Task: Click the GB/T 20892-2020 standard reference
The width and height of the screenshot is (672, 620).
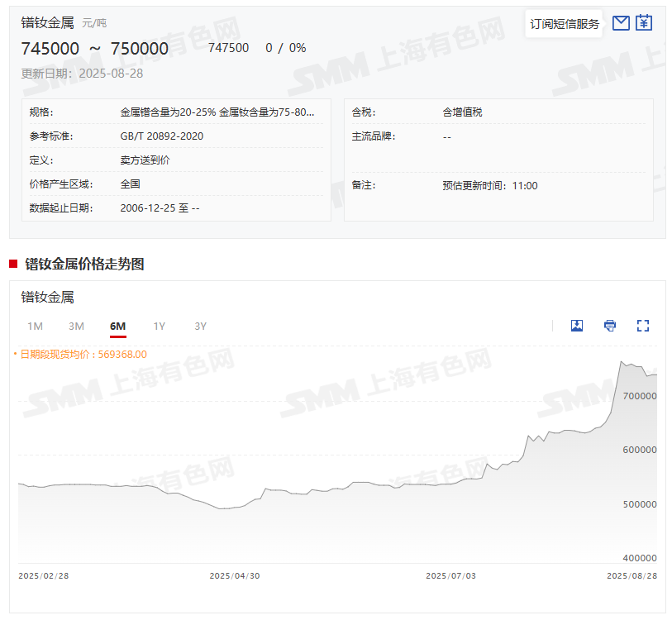Action: coord(162,136)
